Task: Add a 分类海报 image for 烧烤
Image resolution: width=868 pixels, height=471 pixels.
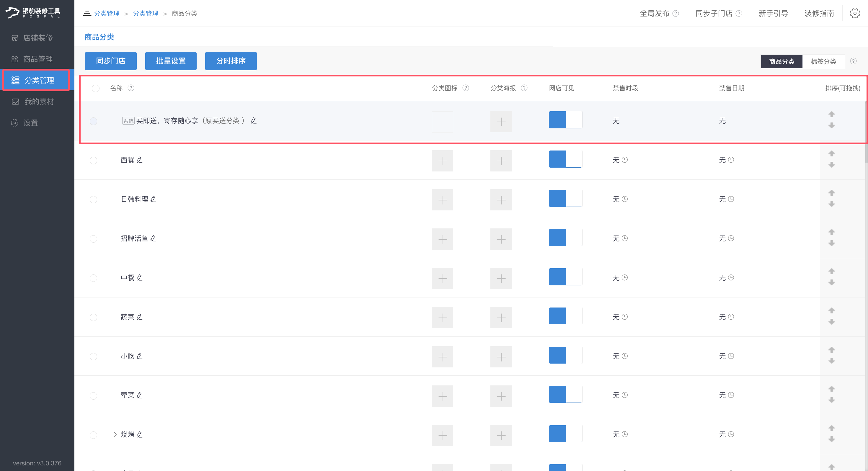Action: point(501,435)
